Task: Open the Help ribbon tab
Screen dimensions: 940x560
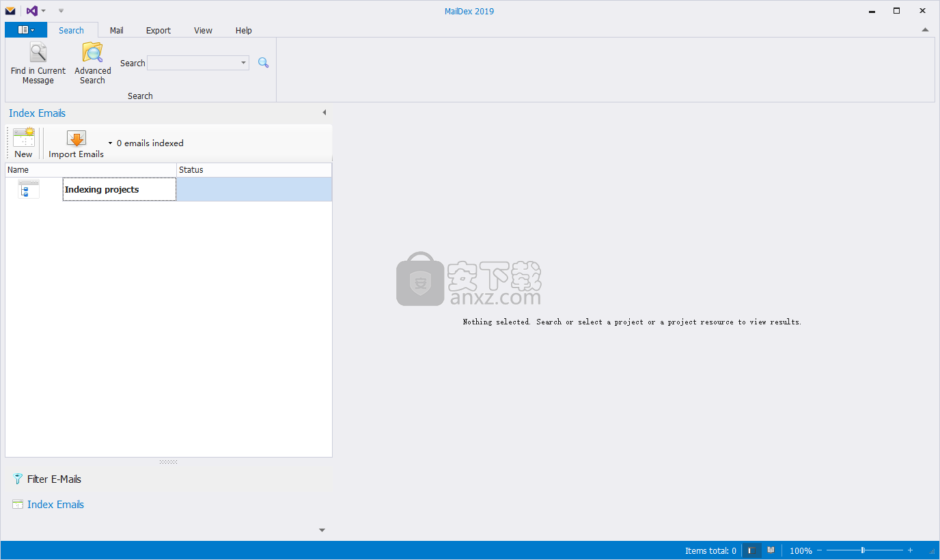Action: 244,30
